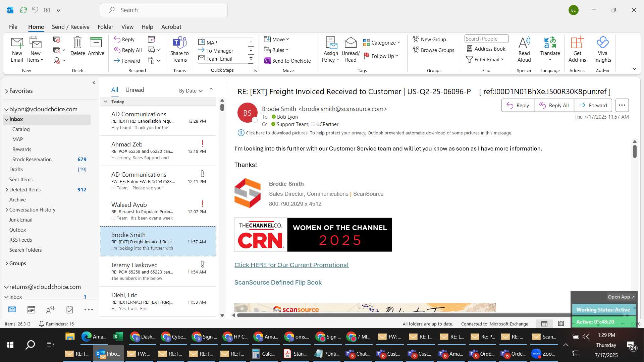Click the Undo icon in title bar
This screenshot has width=644, height=362.
(35, 10)
